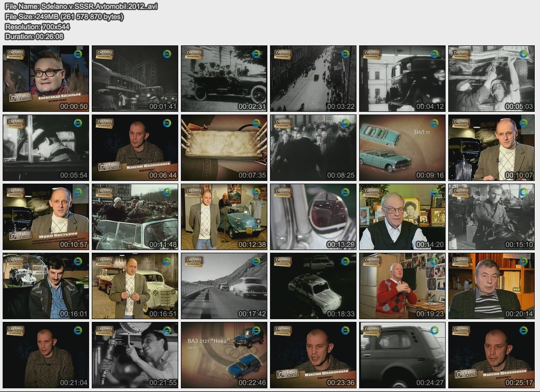This screenshot has height=392, width=540.
Task: Open the ВАЗ 2121 Нива thumbnail
Action: coord(224,355)
